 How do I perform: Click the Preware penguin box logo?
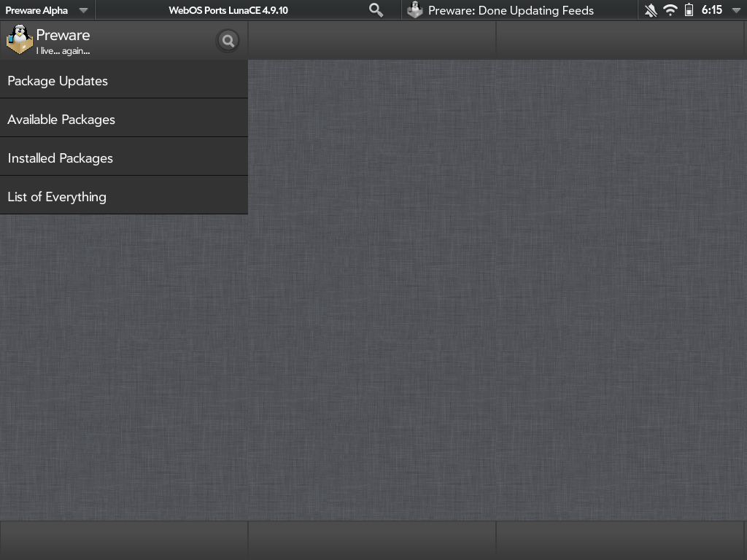pyautogui.click(x=20, y=39)
